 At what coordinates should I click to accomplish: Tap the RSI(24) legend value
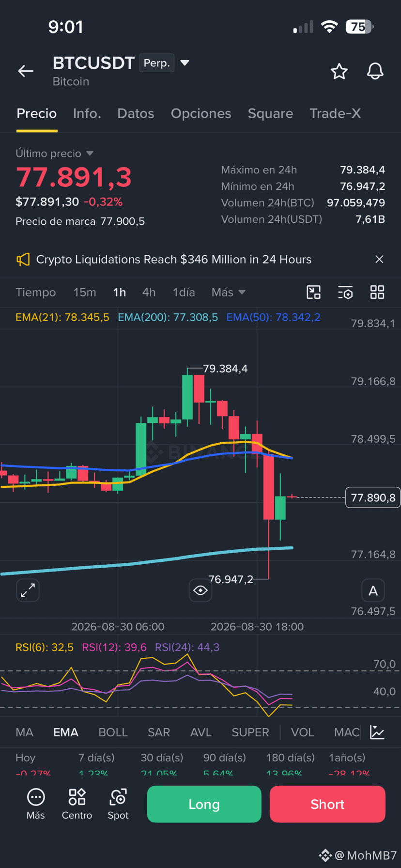187,648
